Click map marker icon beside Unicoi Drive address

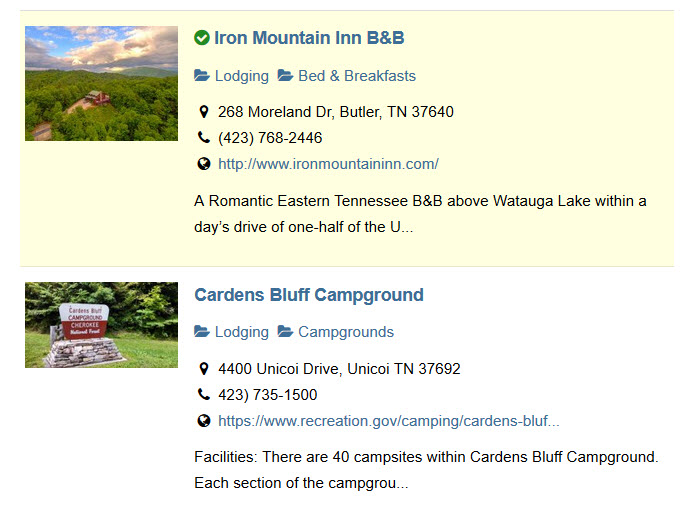pyautogui.click(x=204, y=369)
